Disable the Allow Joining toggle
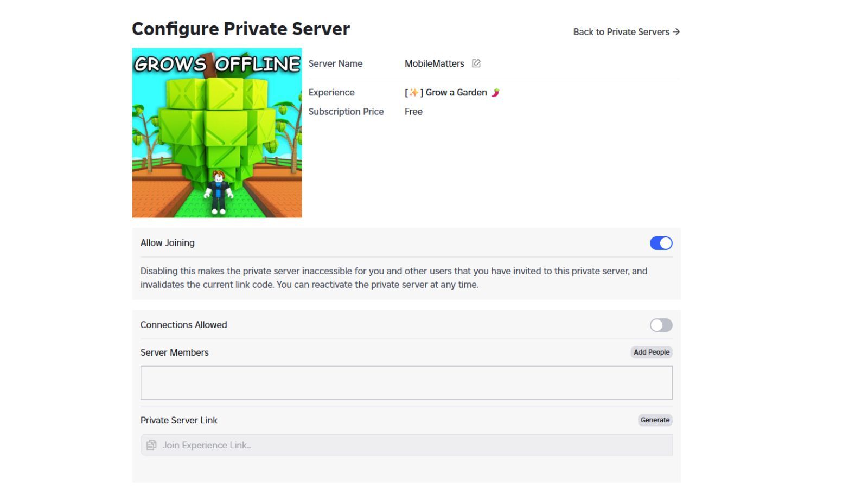 (661, 243)
